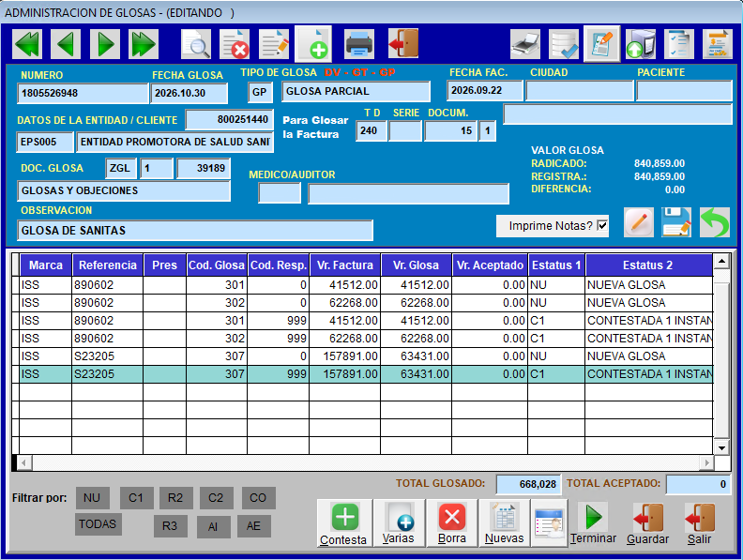This screenshot has width=743, height=560.
Task: Click the GP glosa type code field
Action: tap(260, 92)
